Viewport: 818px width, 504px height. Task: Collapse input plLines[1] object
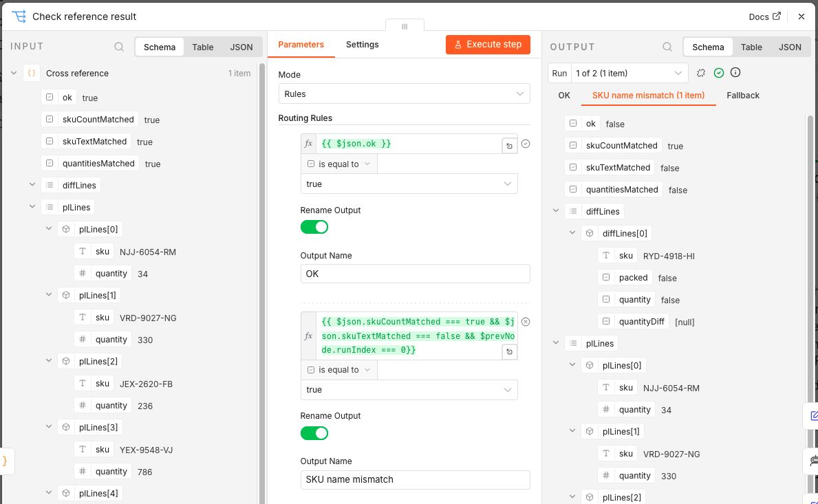pos(49,294)
